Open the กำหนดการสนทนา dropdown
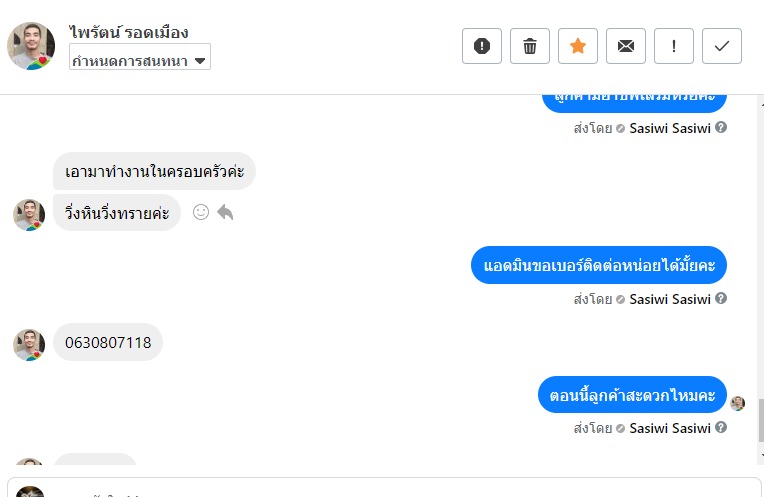This screenshot has width=764, height=497. pos(140,60)
